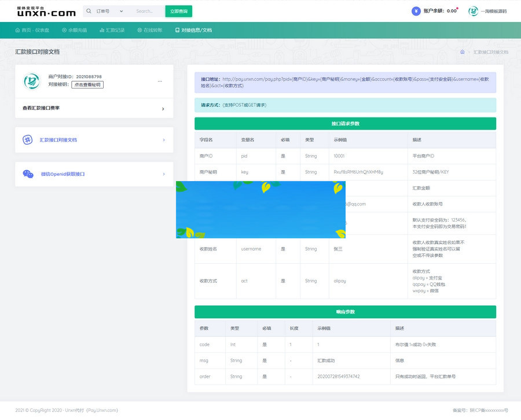Screen dimensions: 521x420
Task: Go to 首页·仪表盘 nav tab
Action: [x=32, y=30]
